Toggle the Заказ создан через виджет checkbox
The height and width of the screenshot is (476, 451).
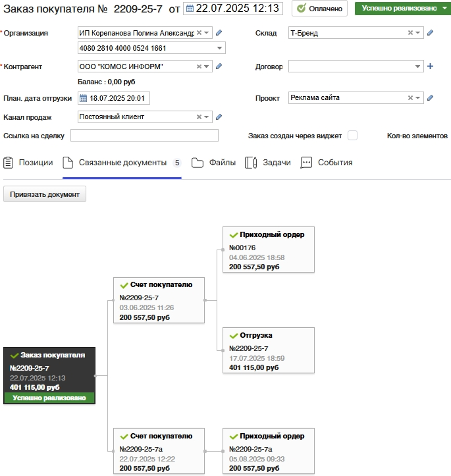click(353, 136)
